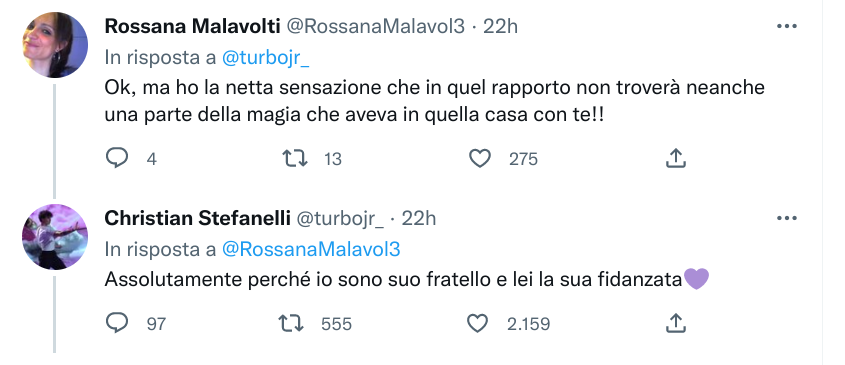Open Christian Stefanelli's profile picture
The width and height of the screenshot is (845, 365).
click(x=54, y=237)
